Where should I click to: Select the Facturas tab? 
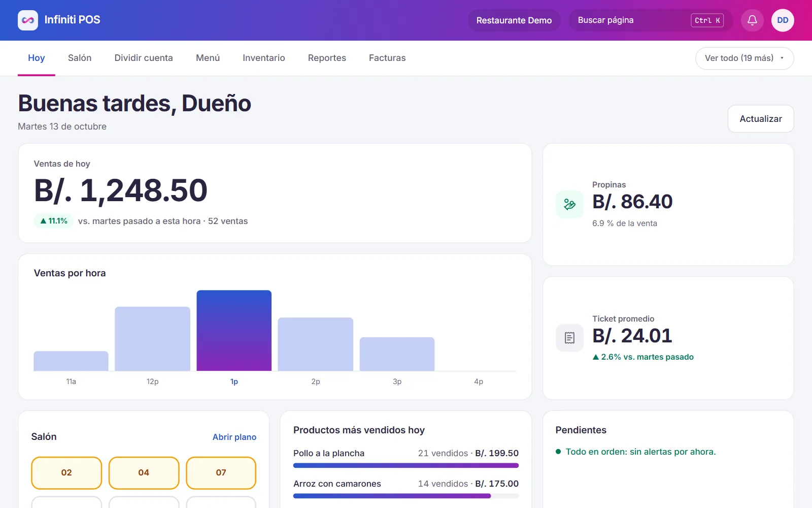387,58
